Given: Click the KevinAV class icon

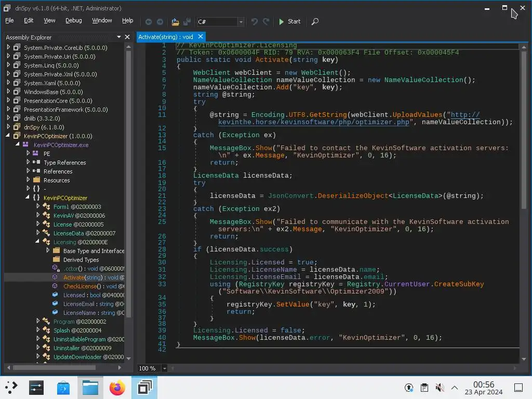Looking at the screenshot, I should (46, 215).
